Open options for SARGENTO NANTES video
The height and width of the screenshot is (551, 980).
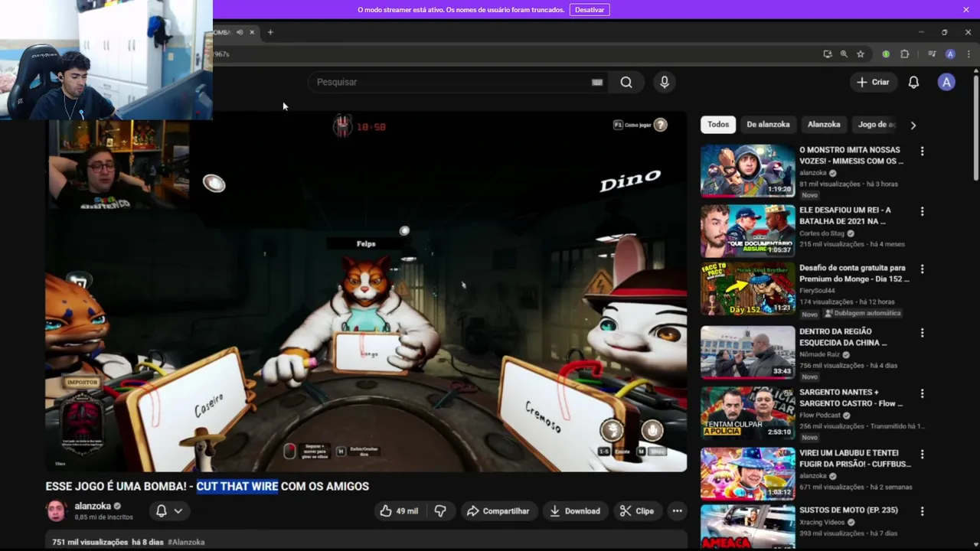[x=922, y=393]
